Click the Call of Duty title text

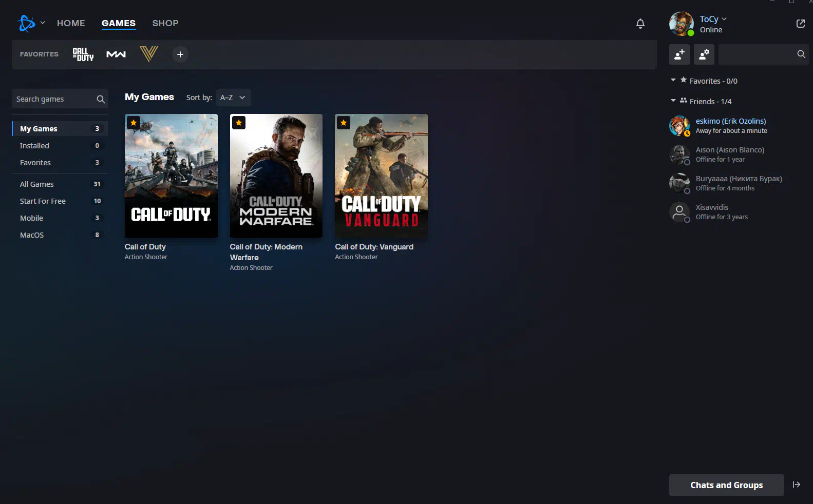pos(145,247)
